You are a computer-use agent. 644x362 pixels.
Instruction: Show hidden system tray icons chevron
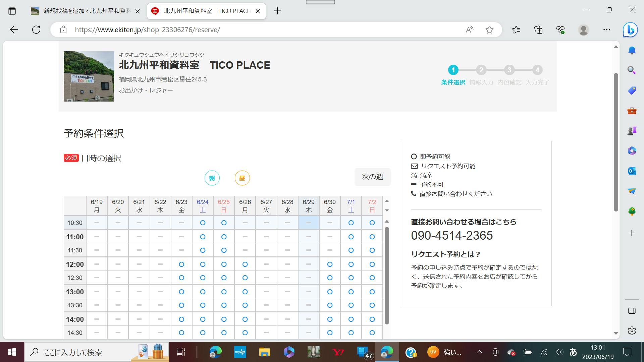point(479,352)
